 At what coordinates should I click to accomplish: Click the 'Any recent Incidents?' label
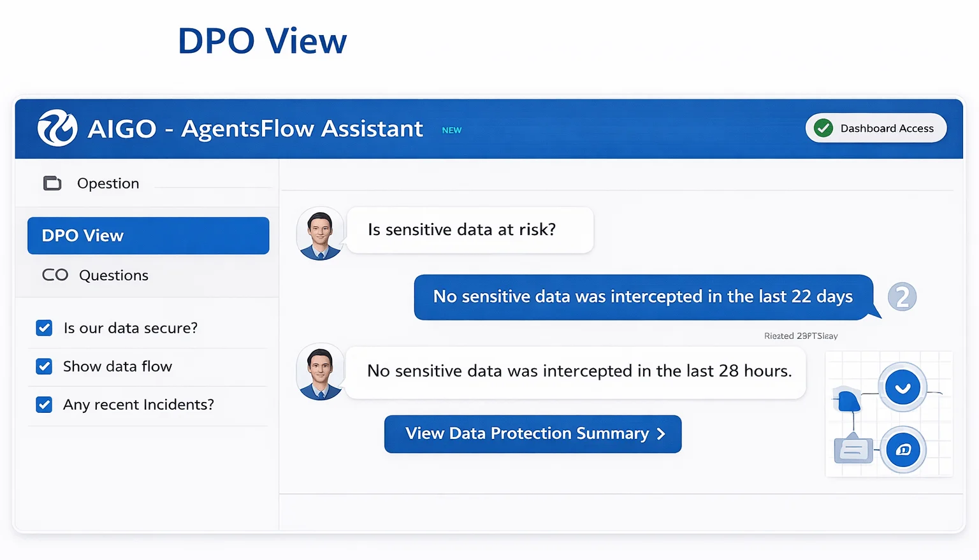[138, 405]
